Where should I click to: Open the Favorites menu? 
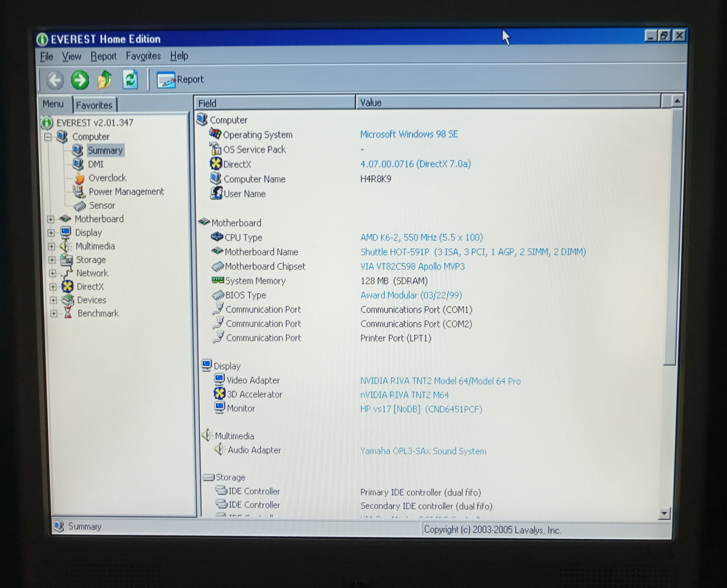pyautogui.click(x=143, y=56)
